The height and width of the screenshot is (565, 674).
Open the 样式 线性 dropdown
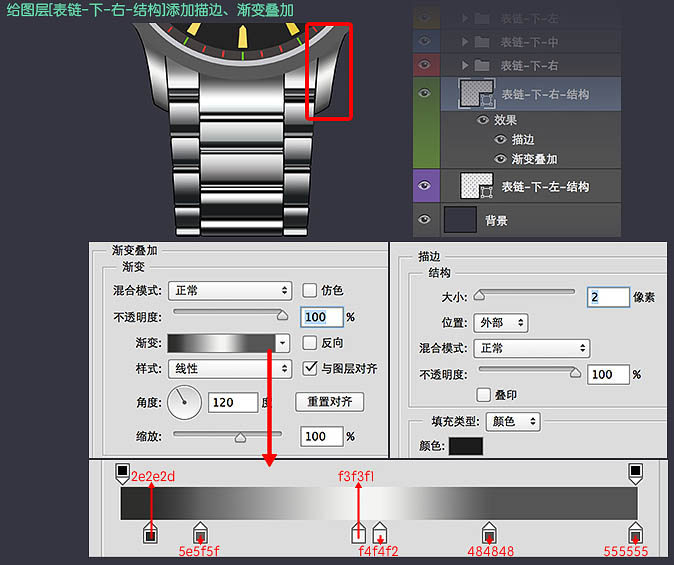pos(230,368)
